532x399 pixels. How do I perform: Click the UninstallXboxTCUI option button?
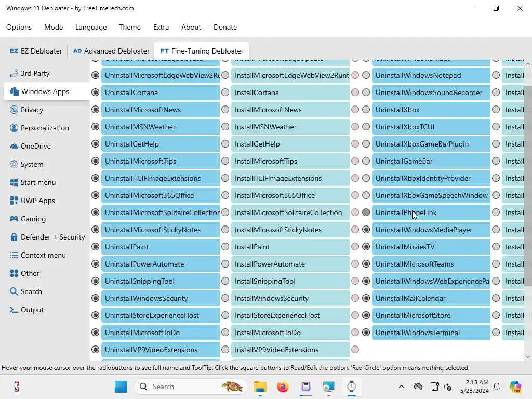point(431,127)
